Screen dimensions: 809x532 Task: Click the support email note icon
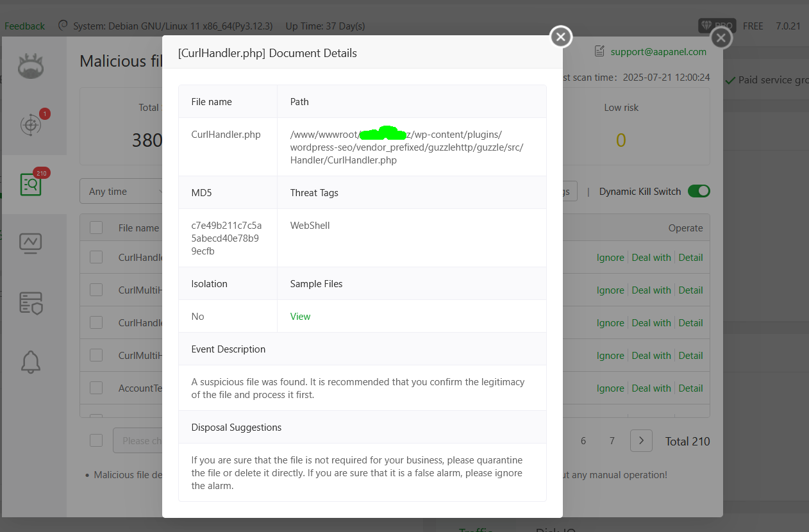(599, 51)
